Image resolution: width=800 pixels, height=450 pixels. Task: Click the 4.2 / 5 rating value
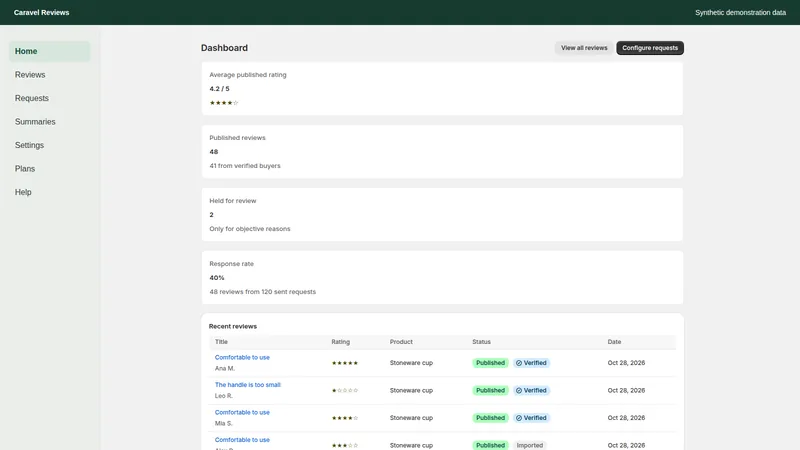click(x=219, y=89)
